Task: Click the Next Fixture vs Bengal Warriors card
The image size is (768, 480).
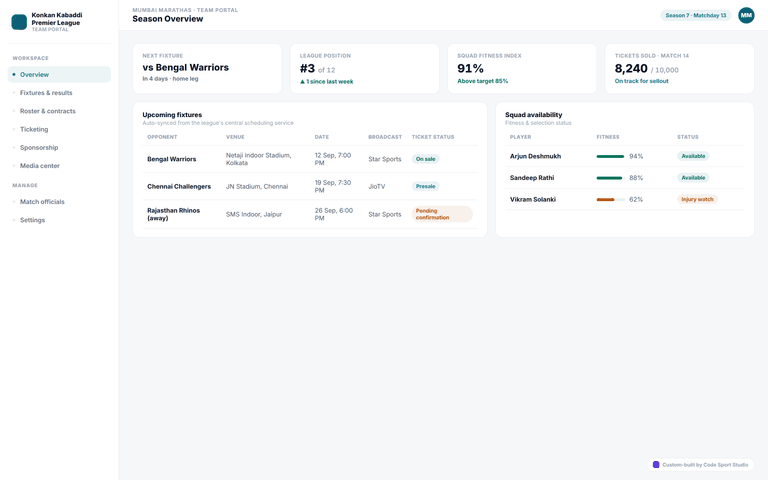Action: point(207,69)
